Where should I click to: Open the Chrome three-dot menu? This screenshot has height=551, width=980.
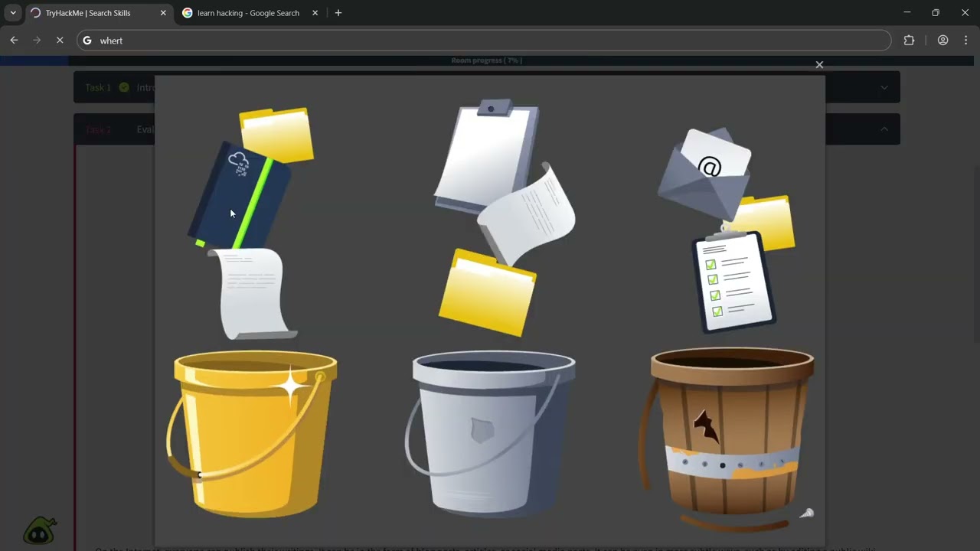(965, 41)
